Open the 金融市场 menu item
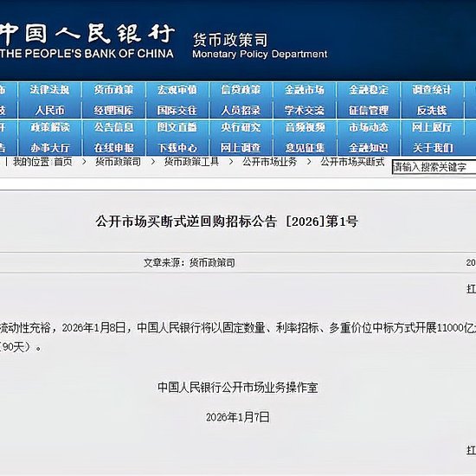The image size is (476, 476). coord(305,90)
